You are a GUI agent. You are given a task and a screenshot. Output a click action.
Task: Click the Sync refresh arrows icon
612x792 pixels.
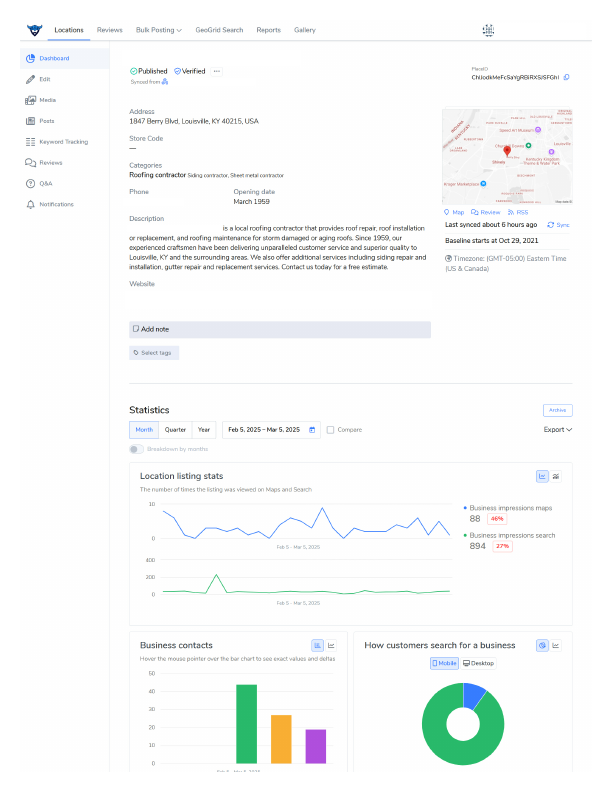click(550, 225)
